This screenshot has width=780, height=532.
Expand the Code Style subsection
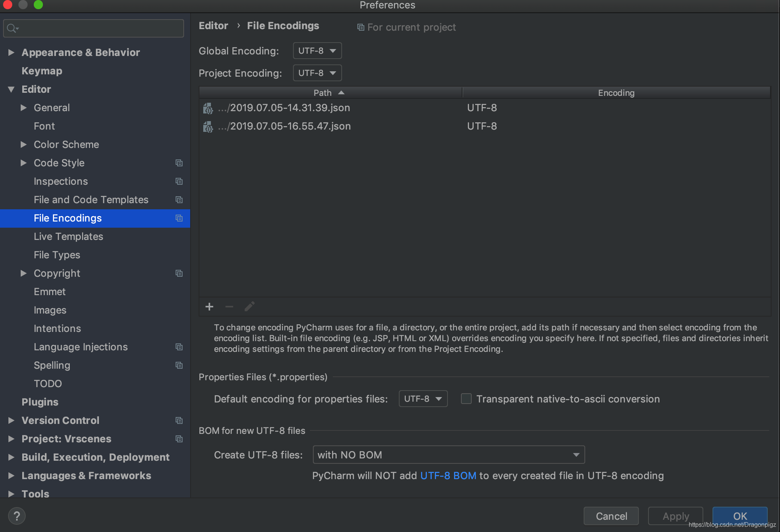(x=23, y=163)
